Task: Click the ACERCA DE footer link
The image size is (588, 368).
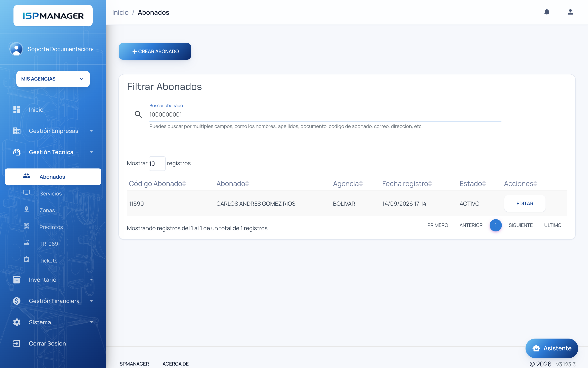Action: click(x=175, y=364)
